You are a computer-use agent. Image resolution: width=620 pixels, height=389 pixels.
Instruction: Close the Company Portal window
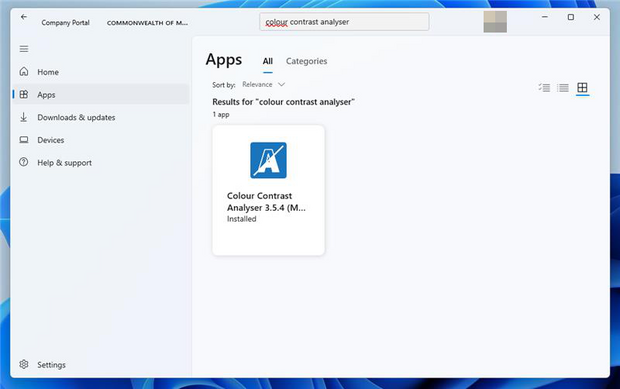(597, 17)
